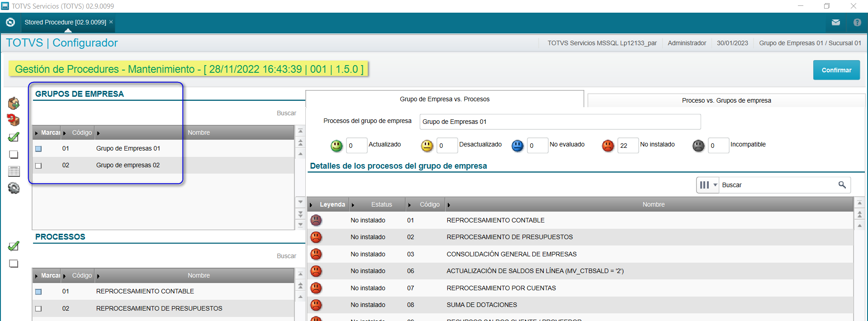Open the gear settings icon in left toolbar
This screenshot has width=868, height=321.
[x=14, y=188]
